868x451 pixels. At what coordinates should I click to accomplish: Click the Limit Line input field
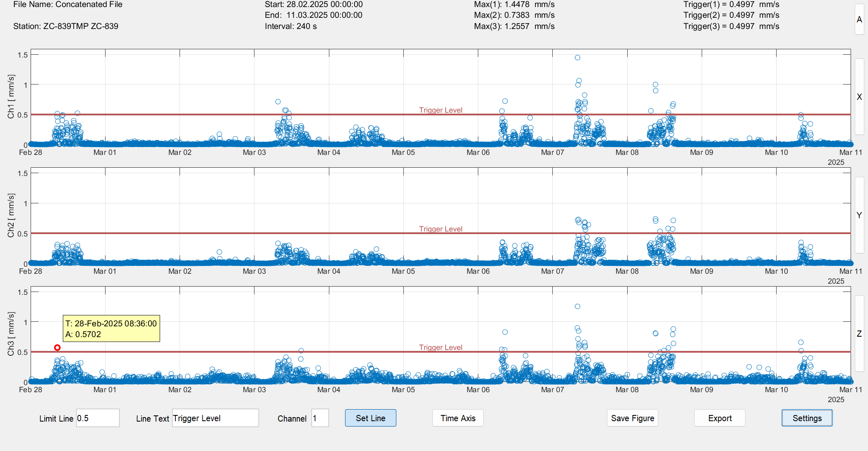(98, 418)
